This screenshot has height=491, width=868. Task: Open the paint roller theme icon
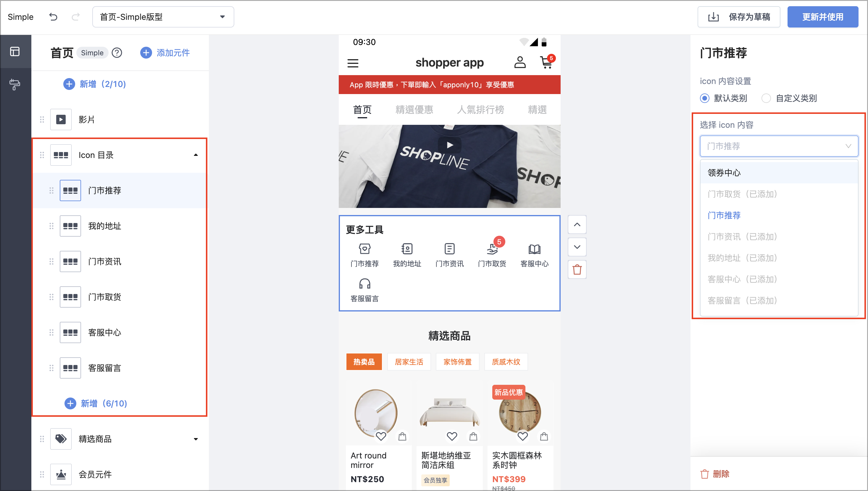15,84
